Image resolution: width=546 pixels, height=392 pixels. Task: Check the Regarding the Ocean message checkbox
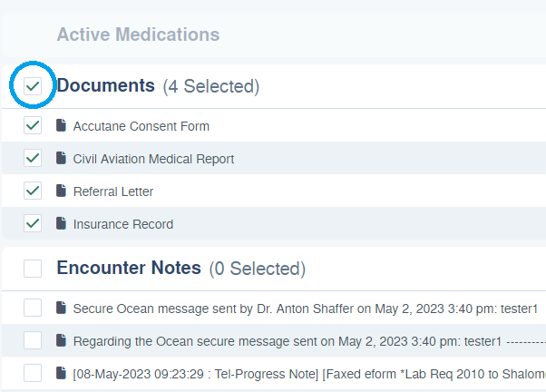(x=34, y=340)
